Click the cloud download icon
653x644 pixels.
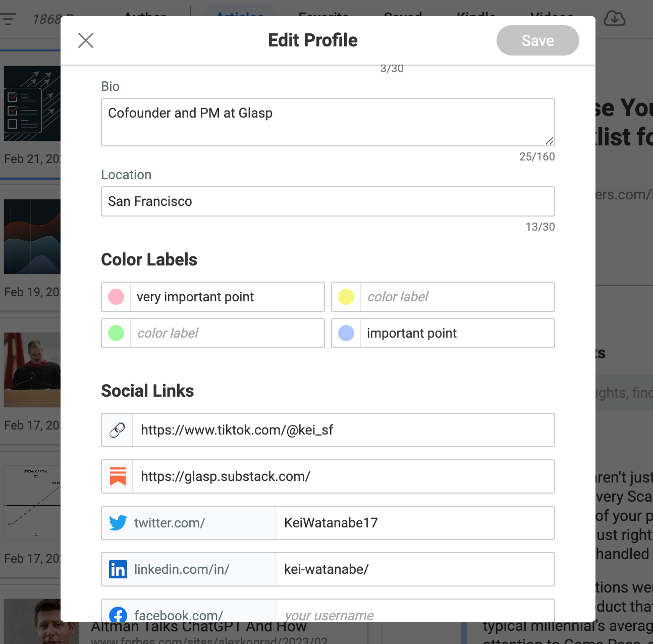point(614,19)
